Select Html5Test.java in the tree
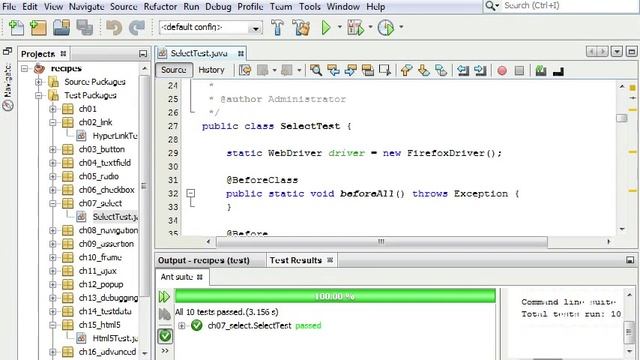This screenshot has width=640, height=360. tap(115, 338)
